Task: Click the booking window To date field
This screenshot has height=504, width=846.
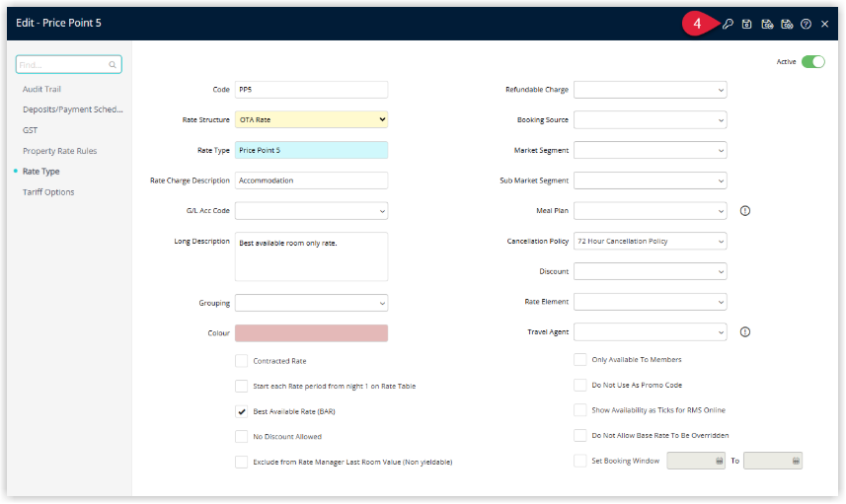Action: (773, 461)
